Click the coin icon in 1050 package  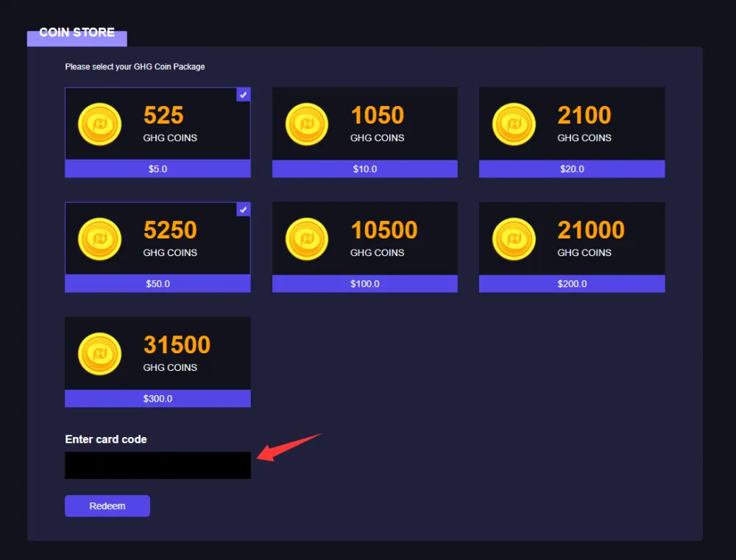point(307,124)
